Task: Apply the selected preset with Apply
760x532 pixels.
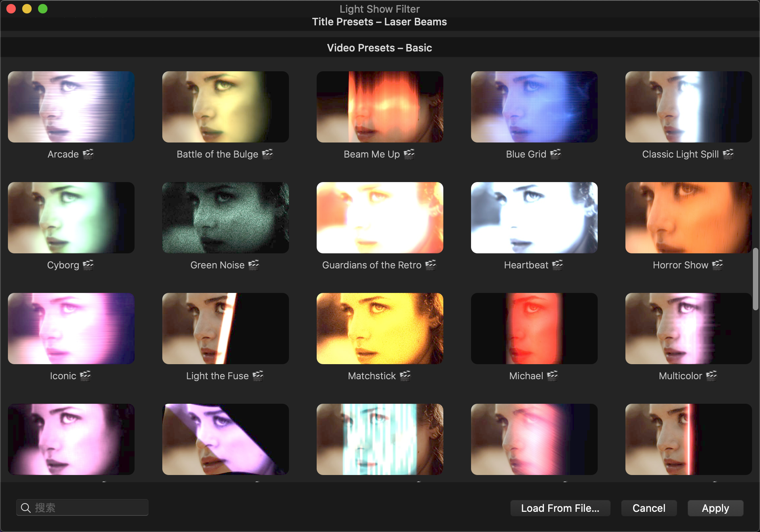Action: click(715, 508)
